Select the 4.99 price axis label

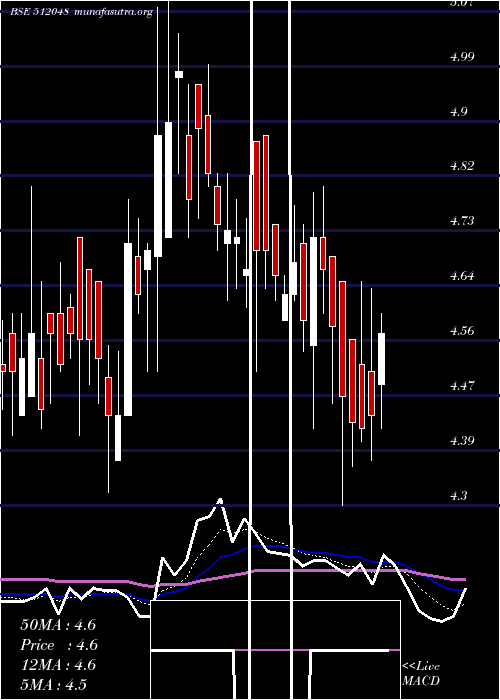coord(462,57)
